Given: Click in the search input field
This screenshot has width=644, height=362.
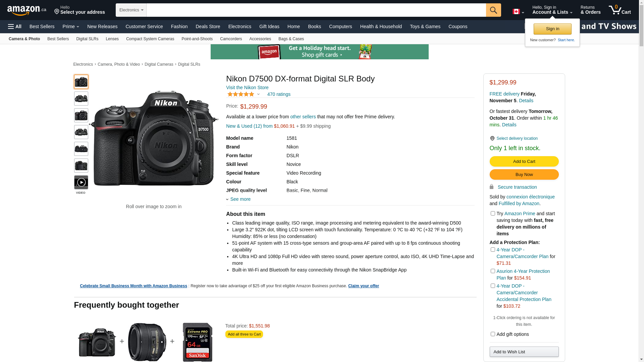Looking at the screenshot, I should pyautogui.click(x=316, y=10).
